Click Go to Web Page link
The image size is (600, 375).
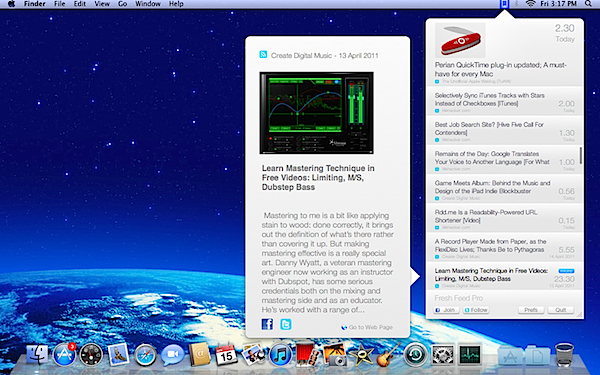tap(367, 327)
